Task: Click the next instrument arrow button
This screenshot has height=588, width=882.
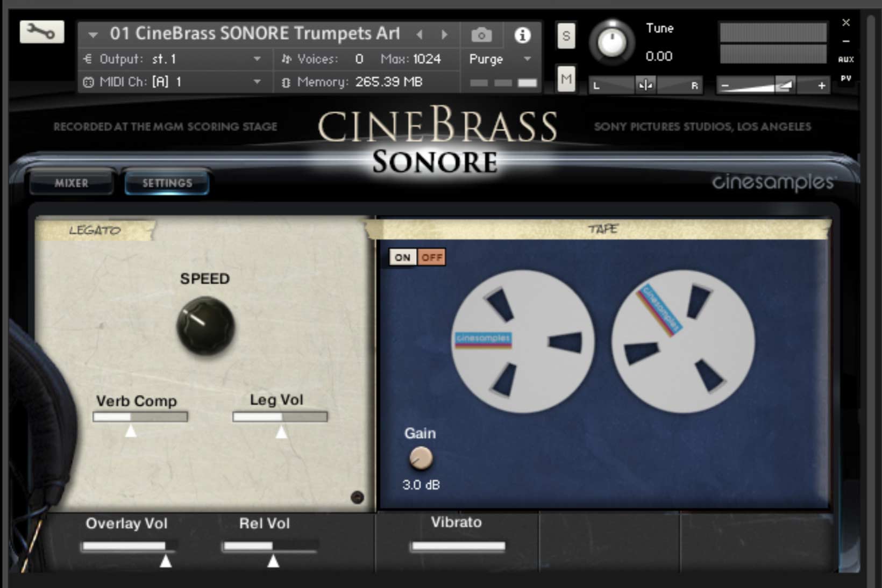Action: 444,34
